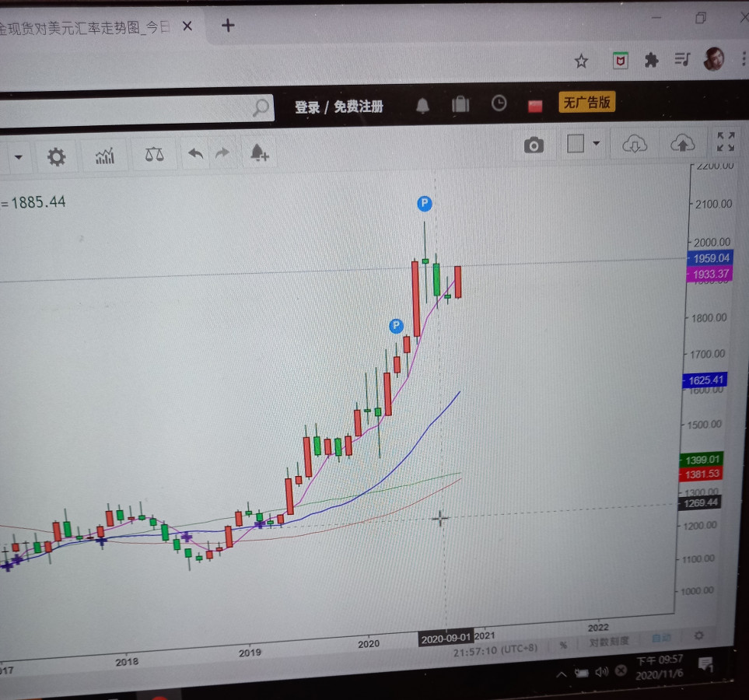The image size is (749, 700).
Task: Click 登录 login link
Action: [306, 107]
